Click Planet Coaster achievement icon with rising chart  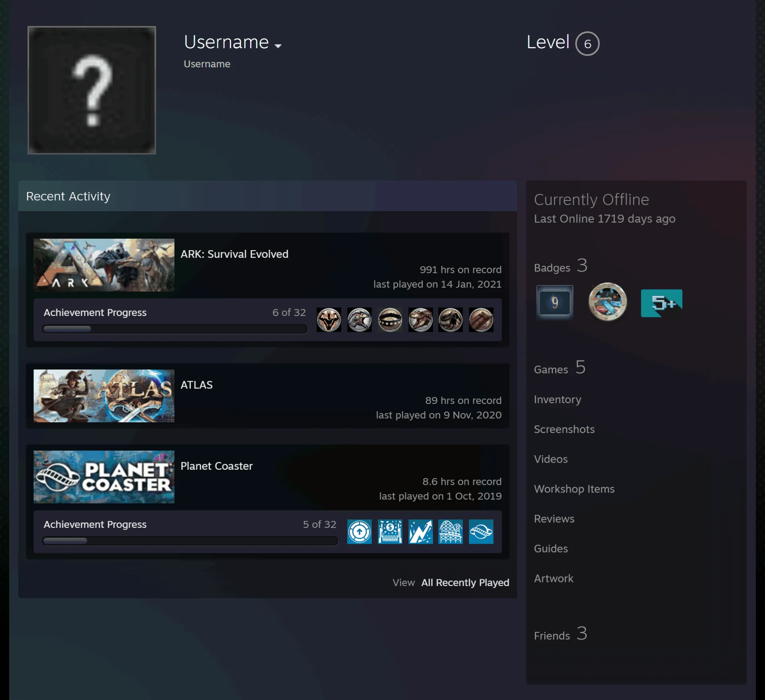tap(420, 531)
